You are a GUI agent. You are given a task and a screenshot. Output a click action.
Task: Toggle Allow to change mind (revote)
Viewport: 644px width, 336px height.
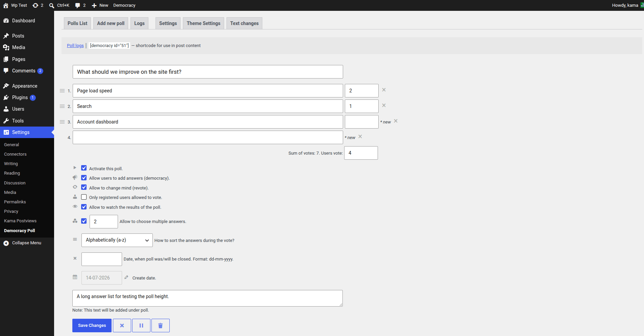click(x=84, y=187)
